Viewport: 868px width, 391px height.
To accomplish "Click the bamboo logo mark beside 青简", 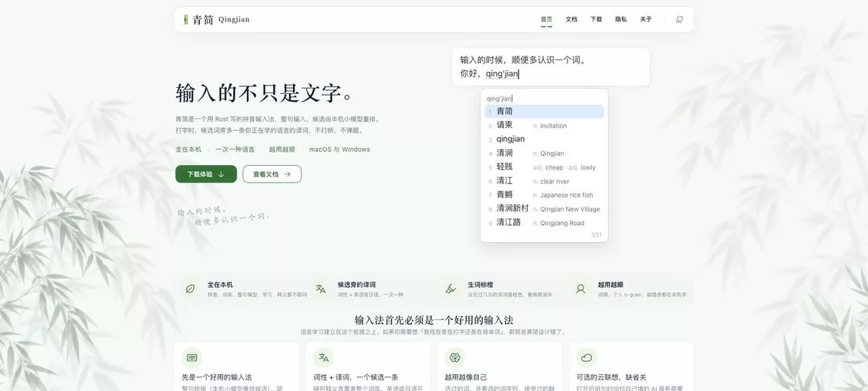I will click(186, 19).
